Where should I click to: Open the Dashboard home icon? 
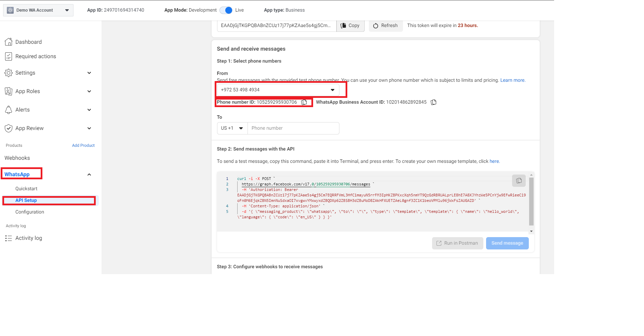9,42
